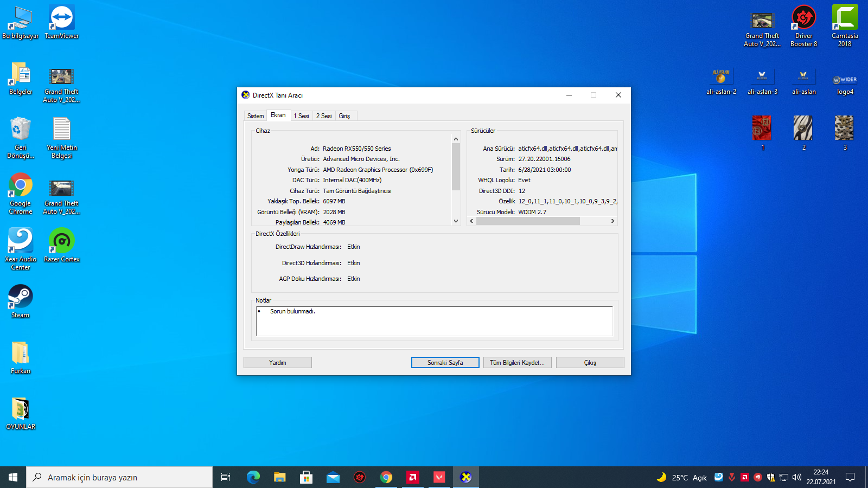
Task: Open Geri Dönüşüm recycle bin icon
Action: [x=20, y=138]
